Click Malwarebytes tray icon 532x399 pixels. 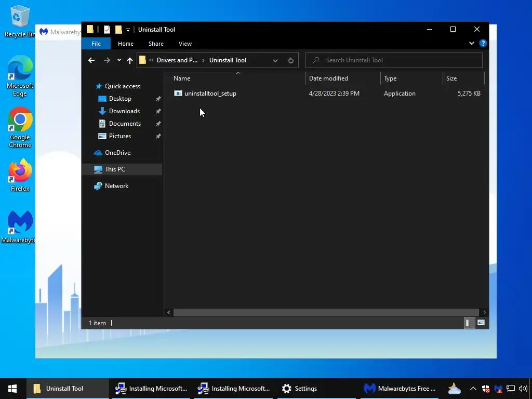(498, 389)
